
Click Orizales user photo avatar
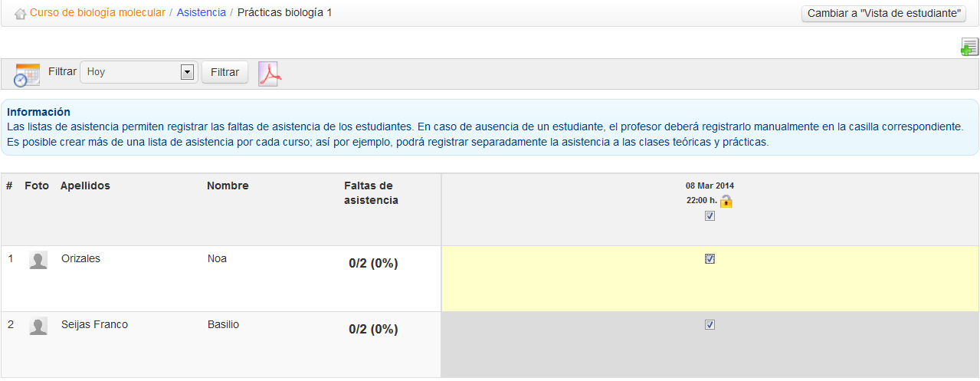[38, 261]
